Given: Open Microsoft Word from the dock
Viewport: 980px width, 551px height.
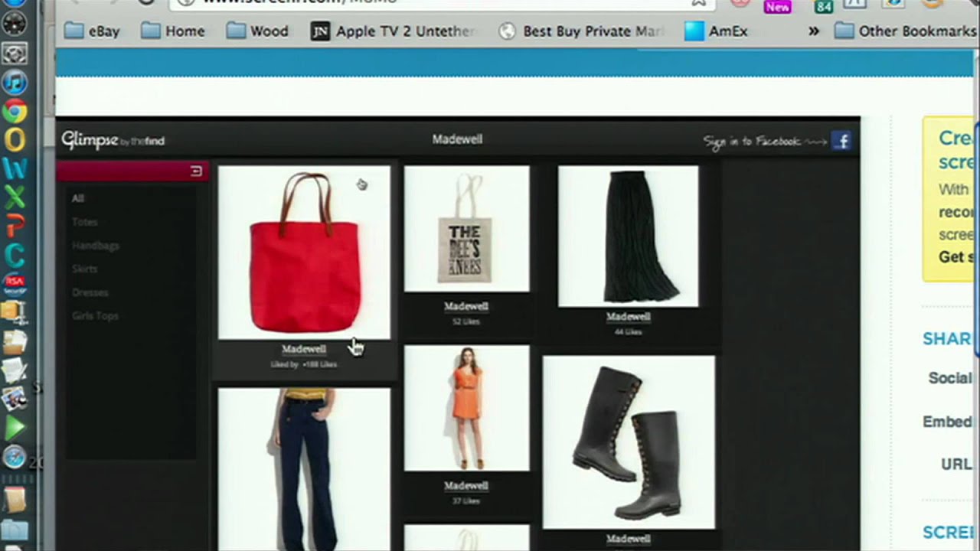Looking at the screenshot, I should (x=15, y=168).
